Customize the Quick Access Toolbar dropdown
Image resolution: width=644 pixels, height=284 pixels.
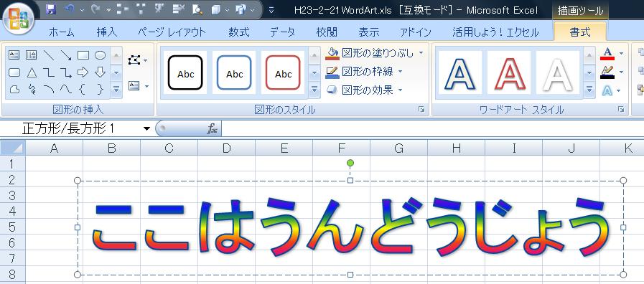tap(271, 10)
